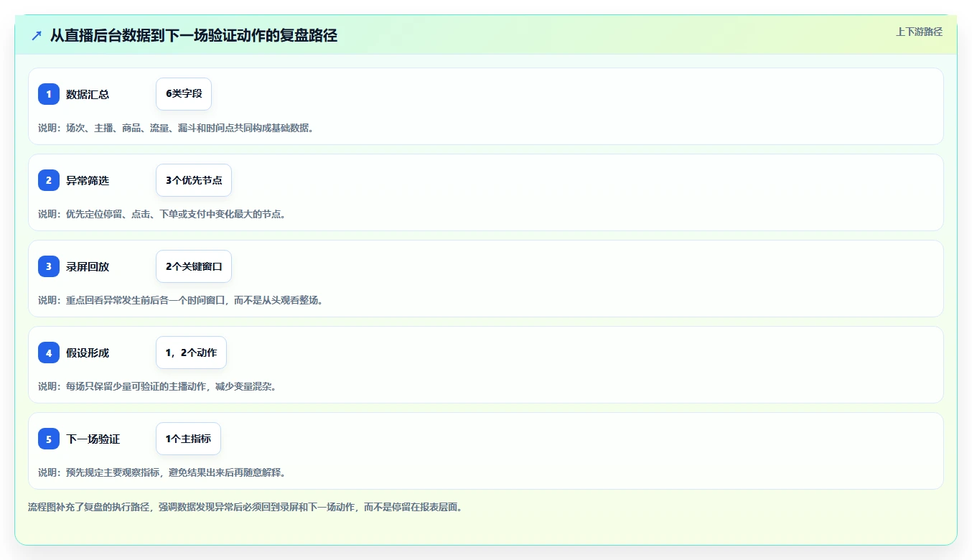Click the step number 5 badge

[x=49, y=439]
